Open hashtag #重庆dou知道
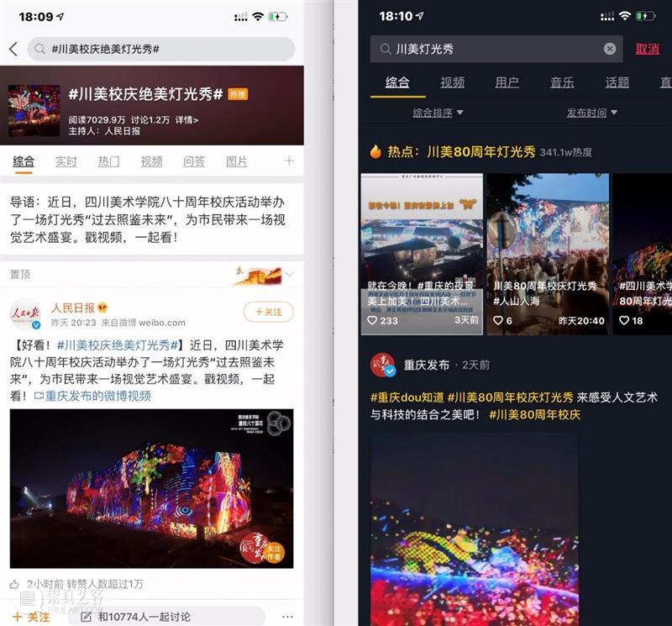The height and width of the screenshot is (626, 672). [x=407, y=397]
